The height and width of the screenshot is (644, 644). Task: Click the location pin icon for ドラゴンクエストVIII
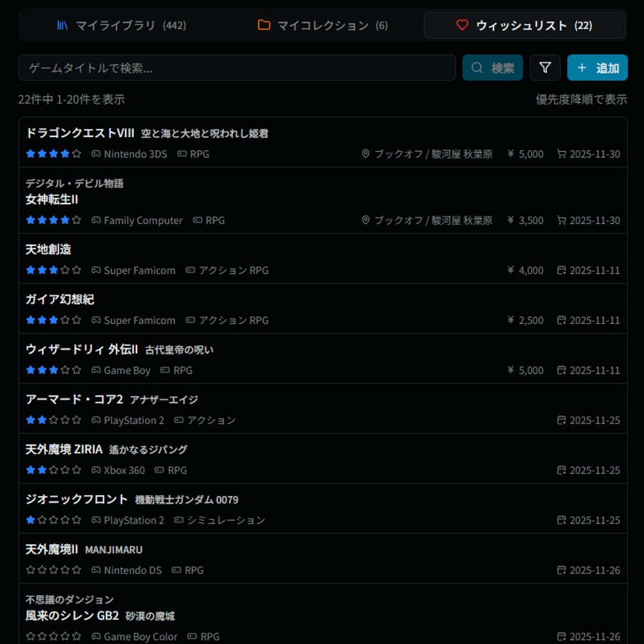point(366,154)
